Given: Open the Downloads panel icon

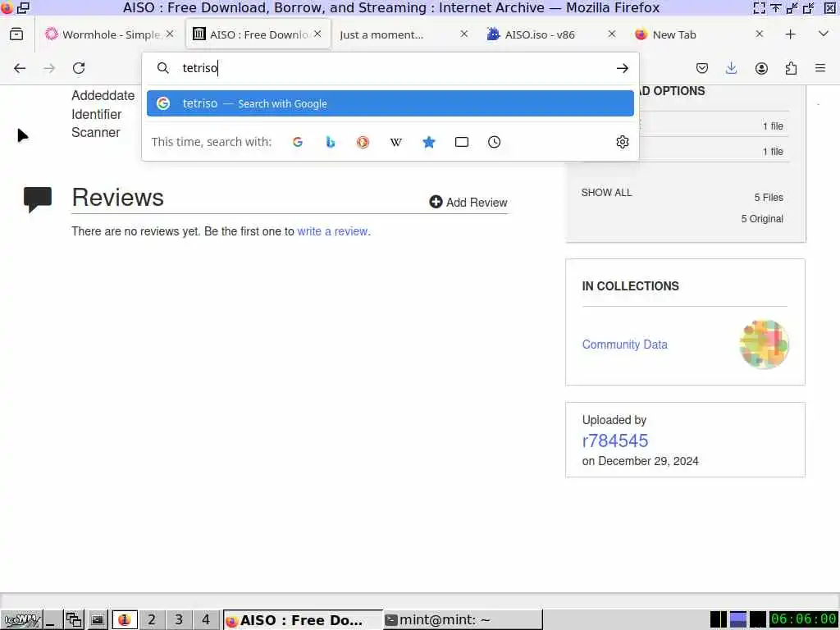Looking at the screenshot, I should (731, 68).
